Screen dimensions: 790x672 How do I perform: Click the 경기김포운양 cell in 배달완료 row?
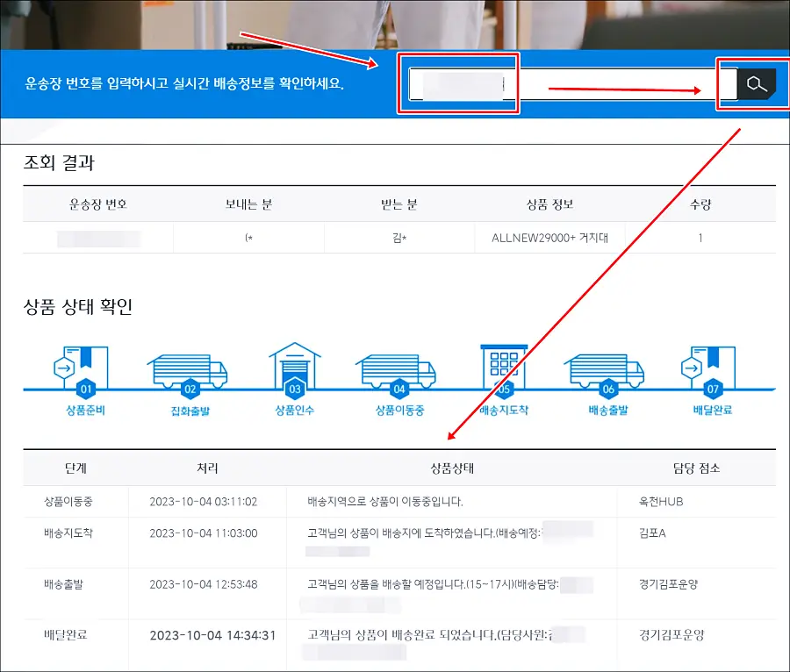[x=671, y=635]
